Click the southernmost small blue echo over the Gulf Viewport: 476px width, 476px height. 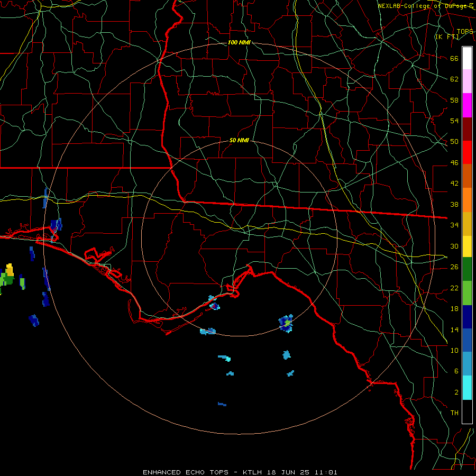[222, 404]
